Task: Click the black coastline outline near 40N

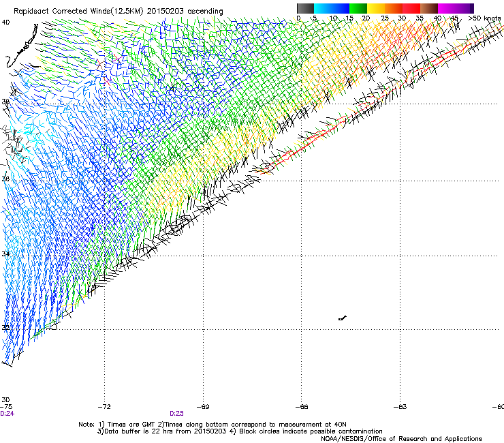Action: (x=22, y=45)
